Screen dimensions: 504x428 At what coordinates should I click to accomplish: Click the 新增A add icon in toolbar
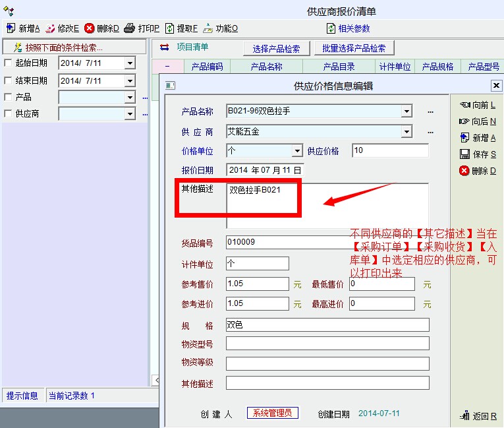pyautogui.click(x=11, y=28)
